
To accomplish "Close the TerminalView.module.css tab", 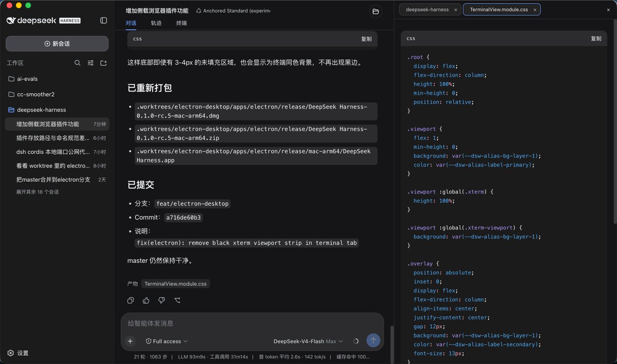I will pyautogui.click(x=535, y=10).
